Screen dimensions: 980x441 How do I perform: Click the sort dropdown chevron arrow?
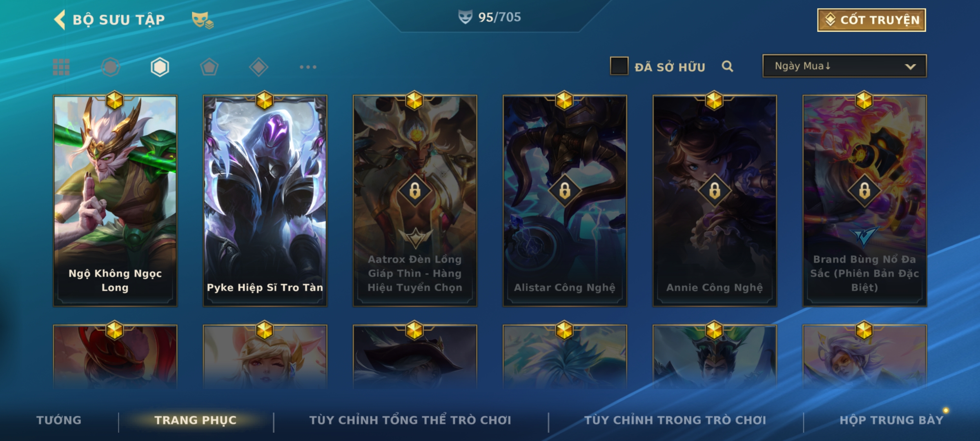pos(910,67)
